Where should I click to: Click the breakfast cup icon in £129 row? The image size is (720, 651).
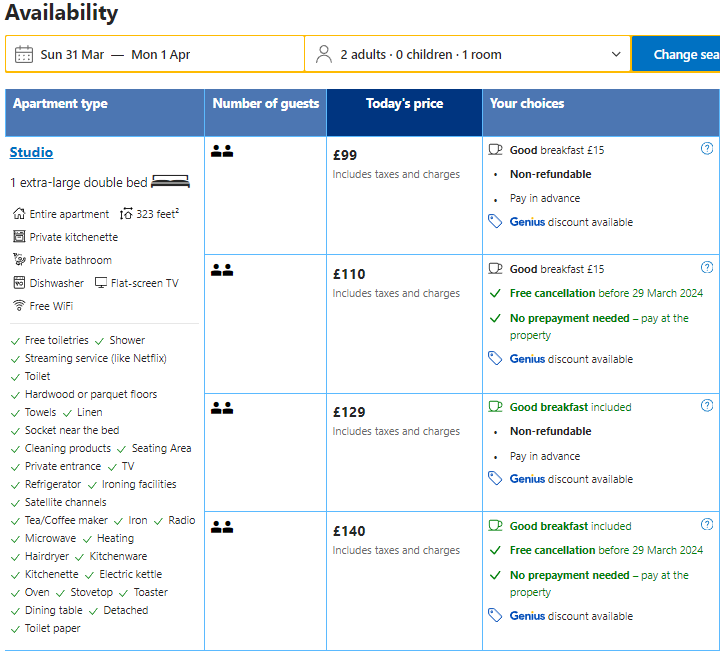pos(495,407)
